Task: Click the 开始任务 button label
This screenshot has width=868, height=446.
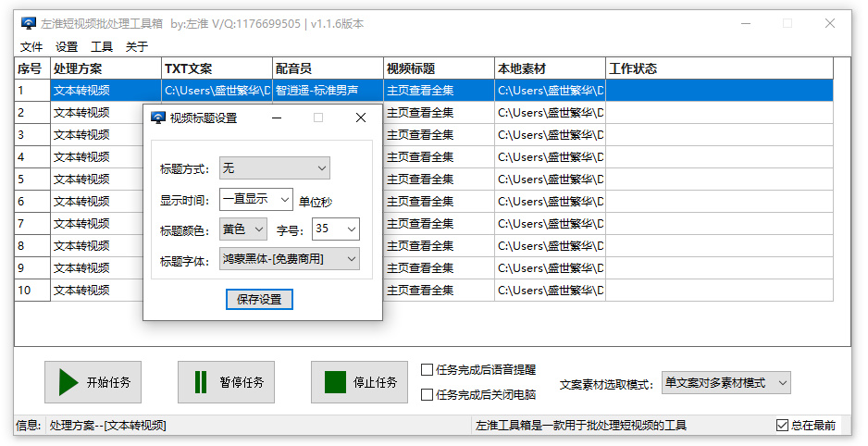Action: pos(108,382)
